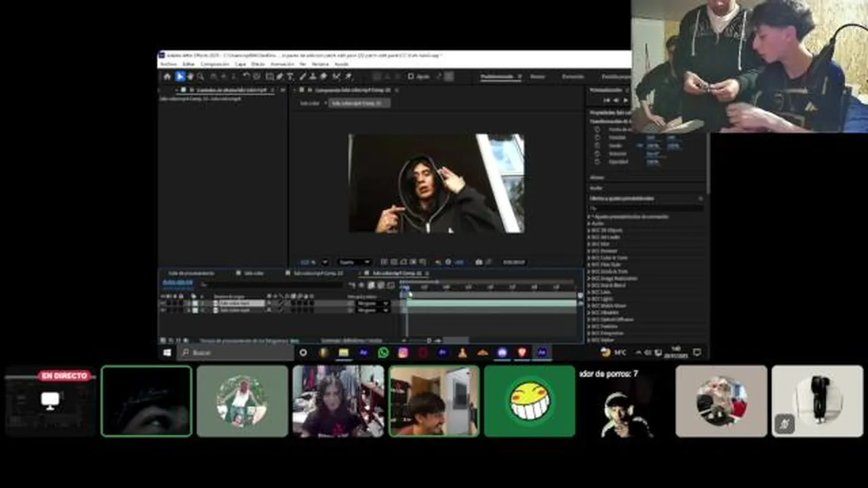Toggle Escala stopwatch in Properties panel
Screen dimensions: 868x488
click(597, 145)
